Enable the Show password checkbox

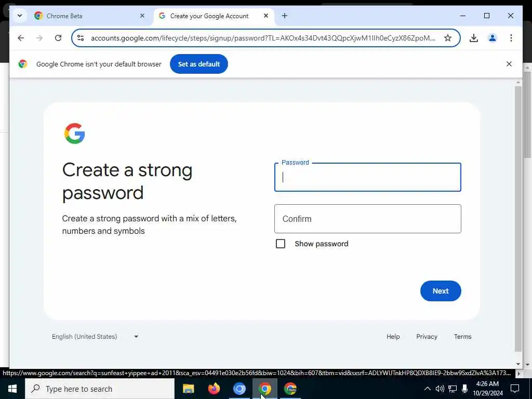click(281, 244)
